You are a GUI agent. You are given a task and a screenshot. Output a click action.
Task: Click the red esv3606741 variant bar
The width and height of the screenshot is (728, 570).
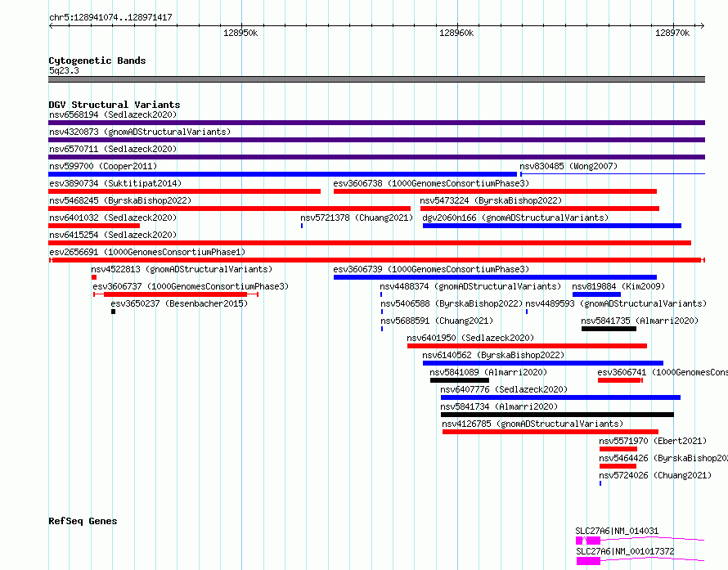[620, 380]
